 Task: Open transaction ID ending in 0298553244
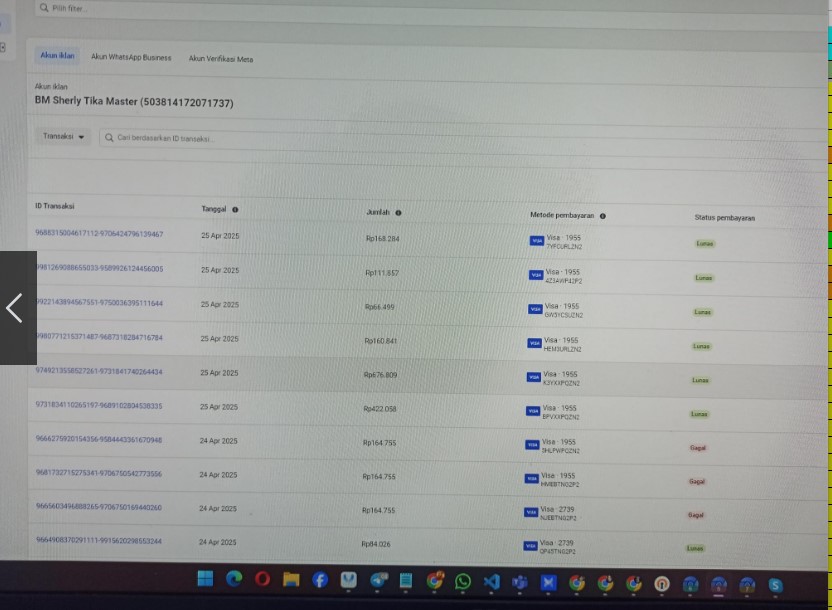pos(98,541)
